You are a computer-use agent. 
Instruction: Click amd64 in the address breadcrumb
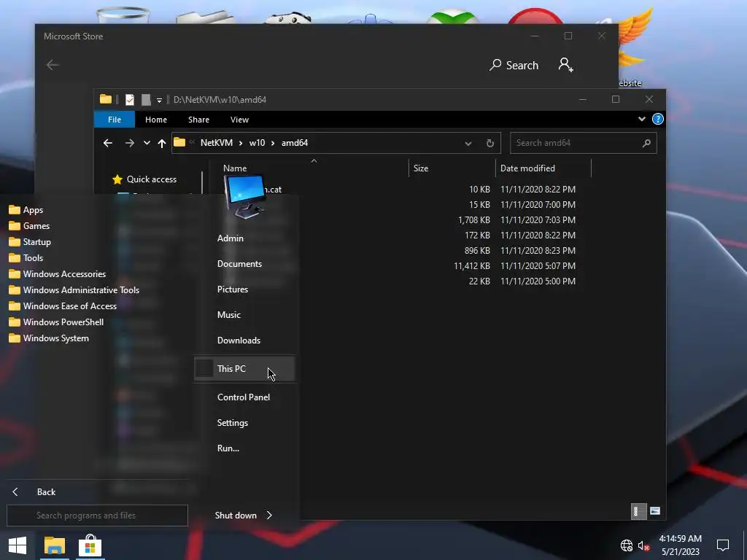(295, 143)
